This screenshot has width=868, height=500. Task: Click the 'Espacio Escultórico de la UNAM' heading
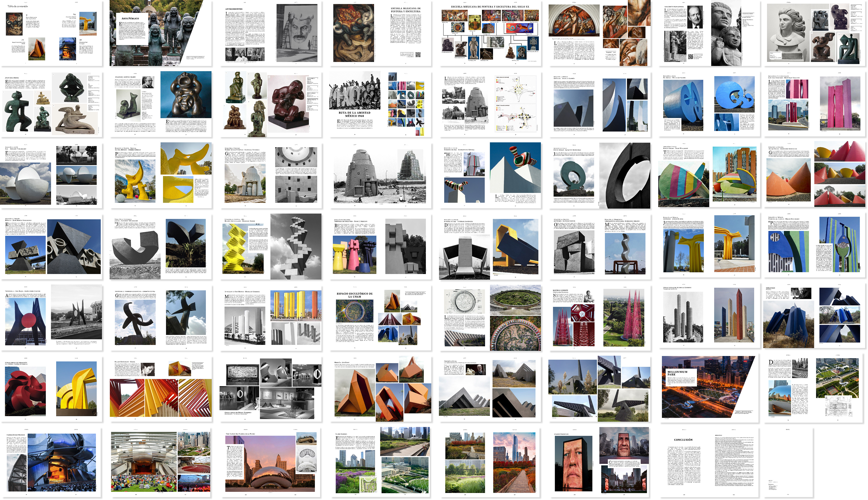(x=355, y=295)
